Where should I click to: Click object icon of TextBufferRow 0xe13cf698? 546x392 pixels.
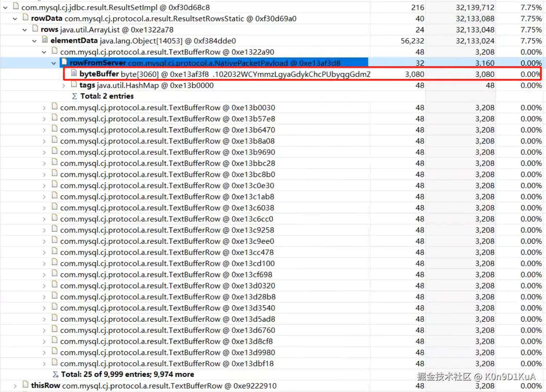[x=54, y=273]
